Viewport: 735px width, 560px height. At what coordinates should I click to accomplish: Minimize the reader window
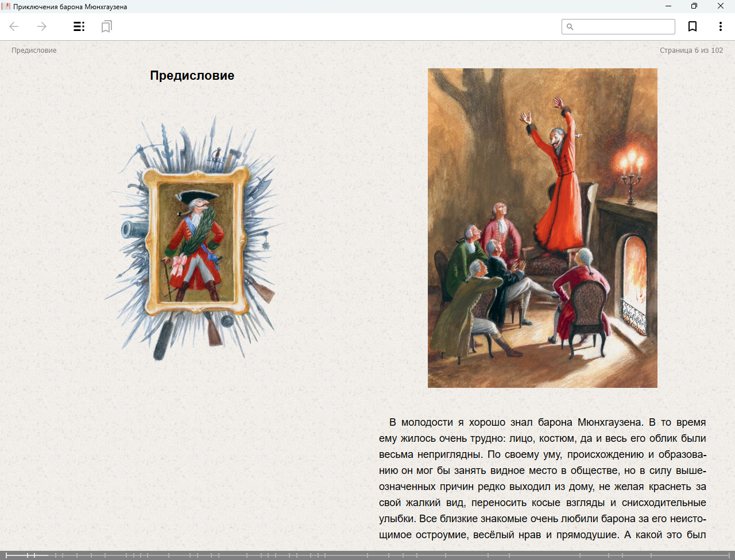tap(668, 6)
